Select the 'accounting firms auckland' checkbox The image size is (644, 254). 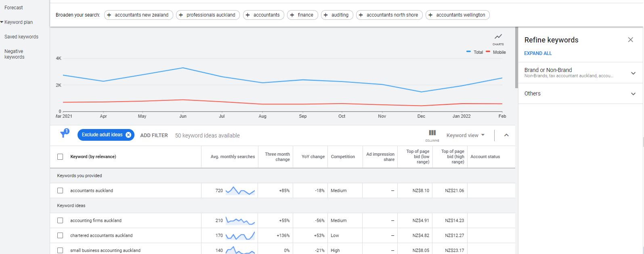tap(60, 220)
